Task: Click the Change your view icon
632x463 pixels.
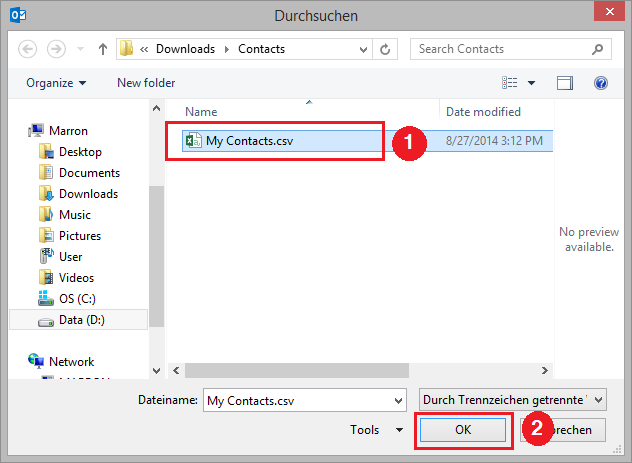Action: click(510, 83)
